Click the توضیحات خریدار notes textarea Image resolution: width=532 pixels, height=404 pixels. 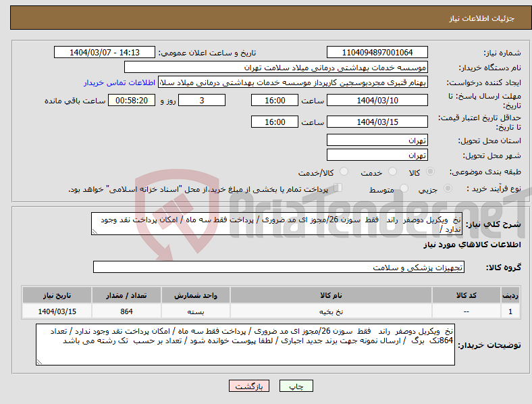coord(245,345)
